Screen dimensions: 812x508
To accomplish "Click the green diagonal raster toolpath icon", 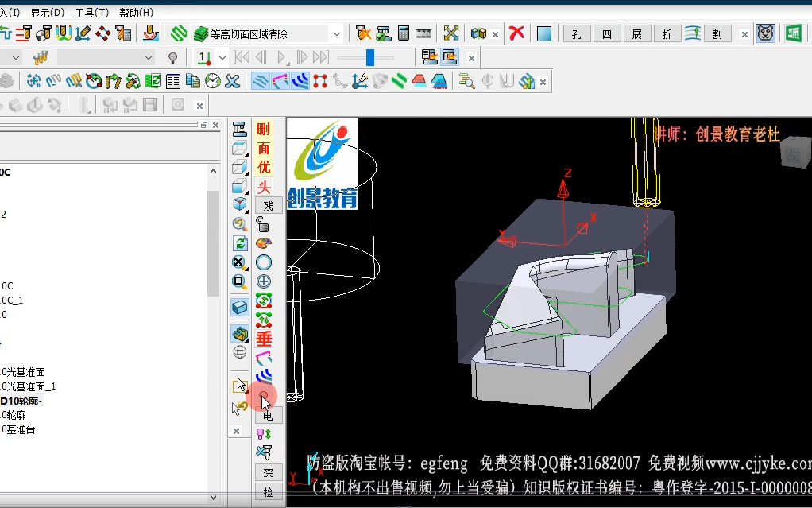I will pyautogui.click(x=179, y=33).
